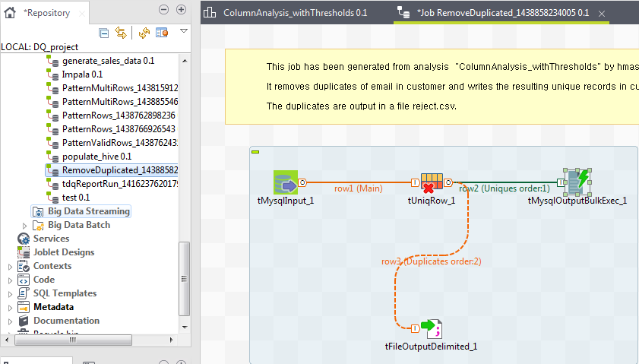Click repository horizontal scroll right arrow
This screenshot has width=639, height=364.
tap(171, 340)
